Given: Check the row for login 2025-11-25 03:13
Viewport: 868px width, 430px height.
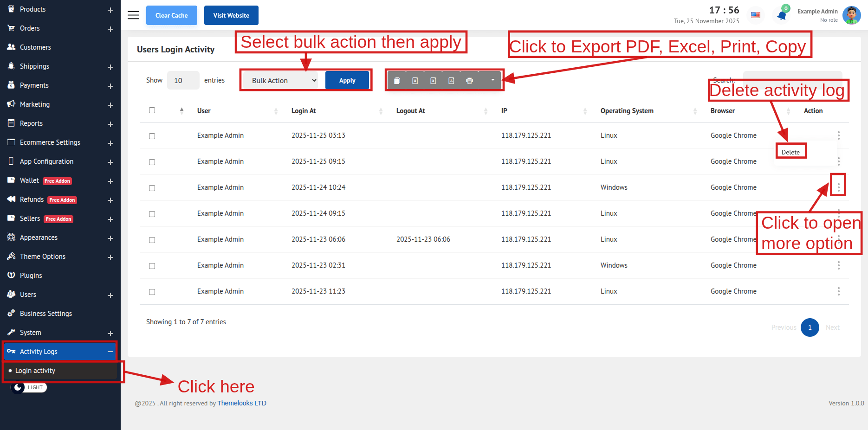Looking at the screenshot, I should tap(152, 136).
